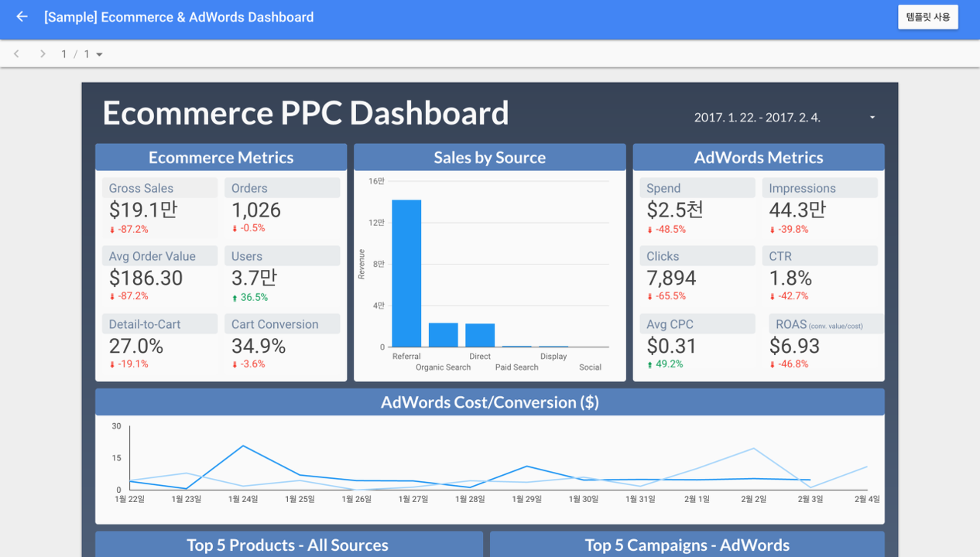980x557 pixels.
Task: Click the ROAS value $6.93
Action: [794, 346]
